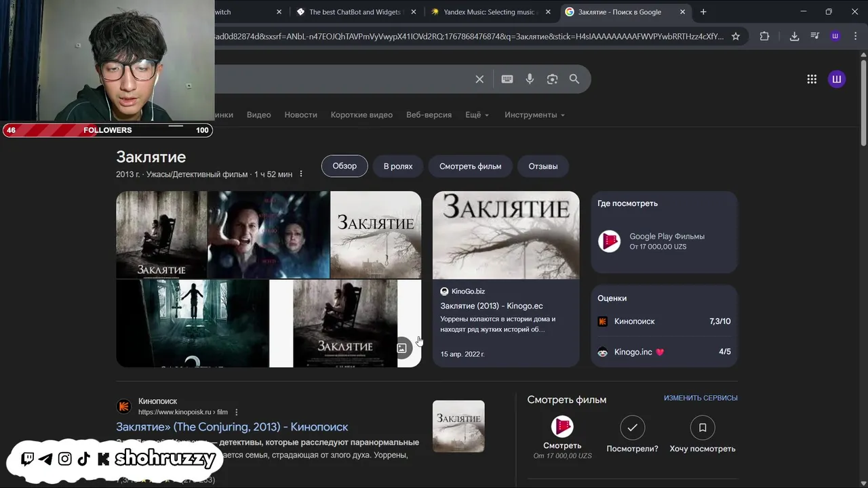Screen dimensions: 868x488
Task: Open the Kinopoisk result thumbnail image
Action: point(458,426)
